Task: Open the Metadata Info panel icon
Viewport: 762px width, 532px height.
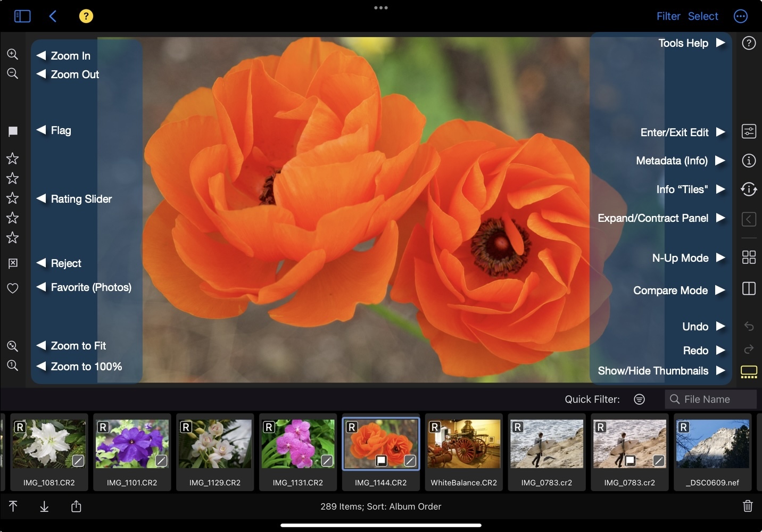Action: point(749,161)
